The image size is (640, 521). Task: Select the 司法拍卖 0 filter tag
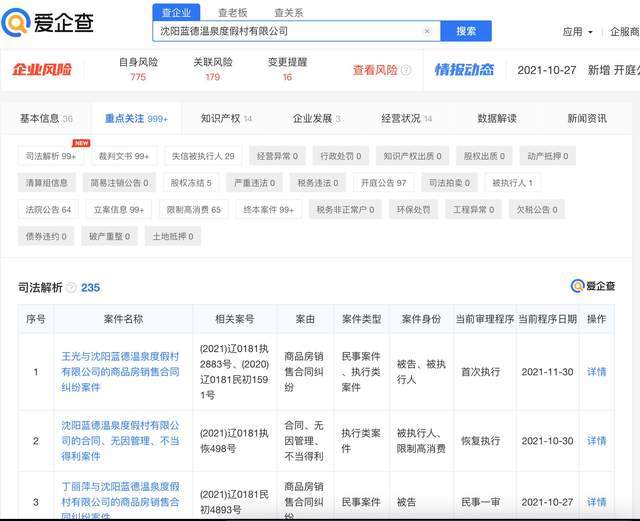pyautogui.click(x=449, y=183)
